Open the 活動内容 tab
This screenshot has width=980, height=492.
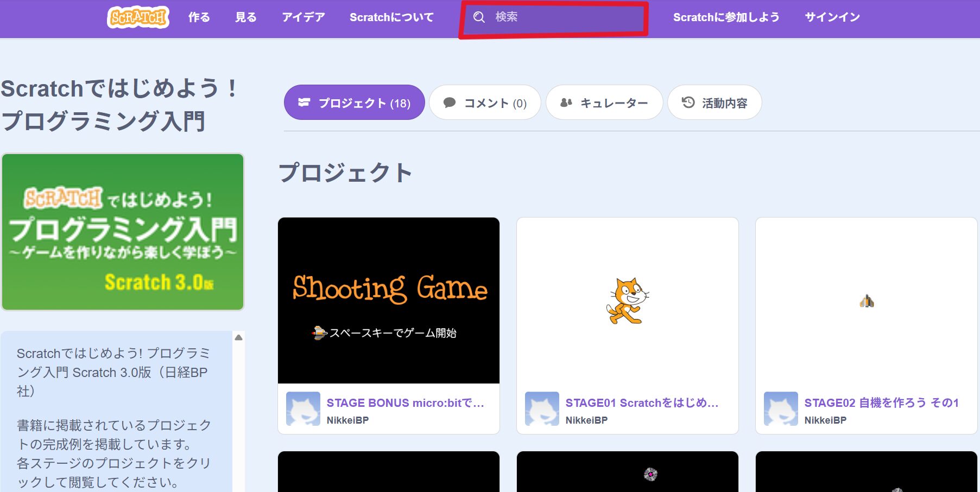[715, 103]
